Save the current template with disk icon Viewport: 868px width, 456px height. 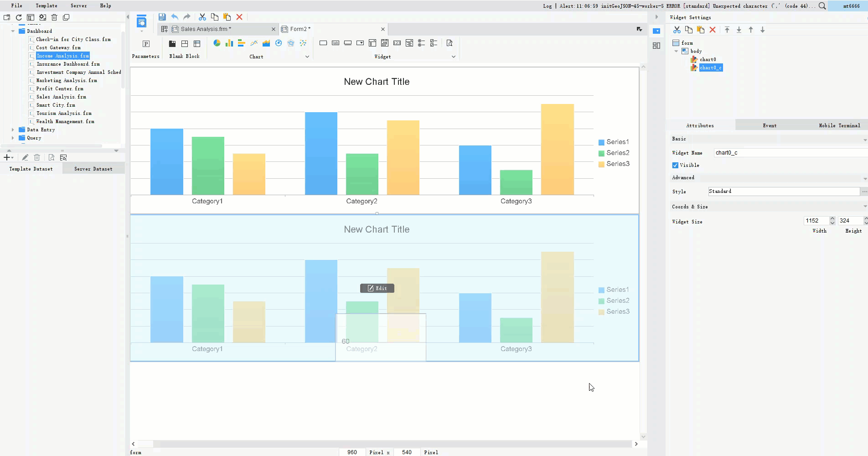162,17
